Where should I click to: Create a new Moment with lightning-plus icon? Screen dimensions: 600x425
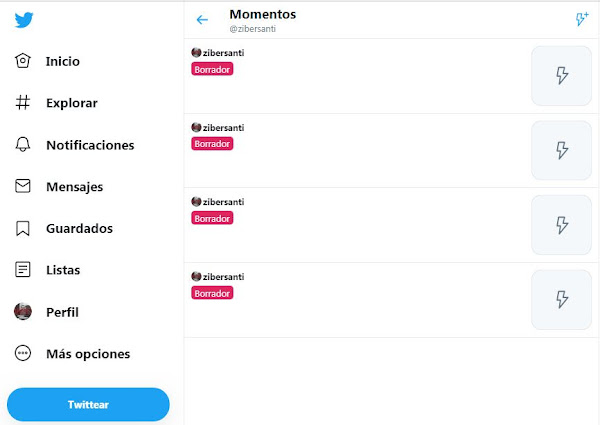click(x=582, y=20)
